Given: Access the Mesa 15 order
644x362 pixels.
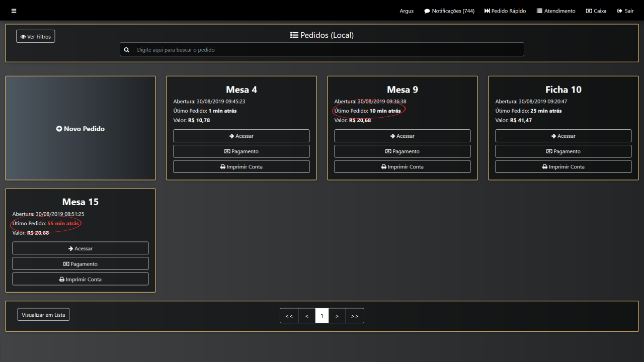Looking at the screenshot, I should point(80,248).
